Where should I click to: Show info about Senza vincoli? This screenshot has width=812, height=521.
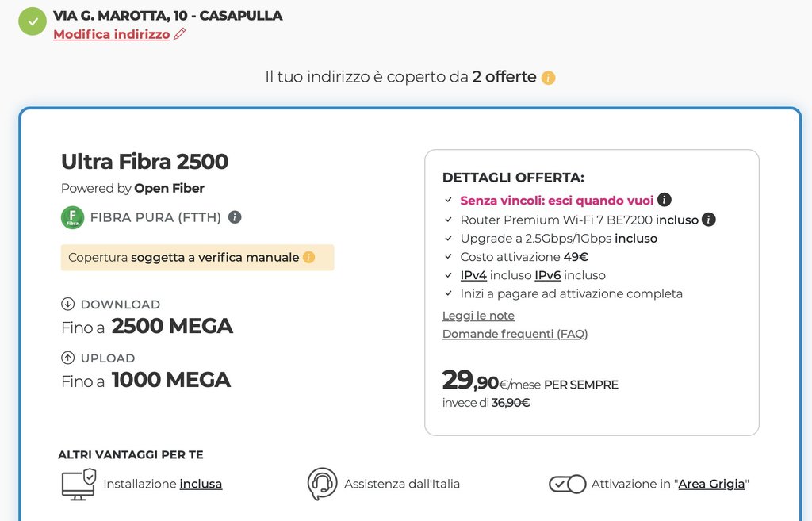tap(665, 200)
